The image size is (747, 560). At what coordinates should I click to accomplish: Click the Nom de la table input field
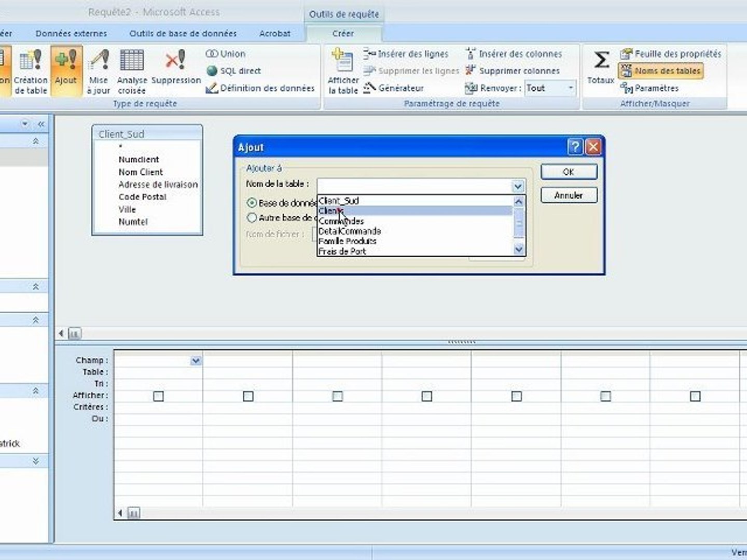414,186
